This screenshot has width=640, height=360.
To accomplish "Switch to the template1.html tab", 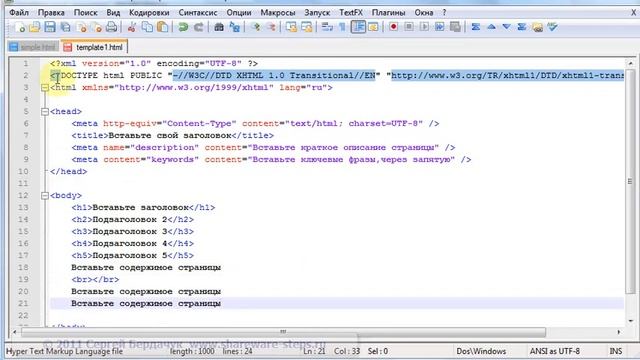I will coord(94,47).
